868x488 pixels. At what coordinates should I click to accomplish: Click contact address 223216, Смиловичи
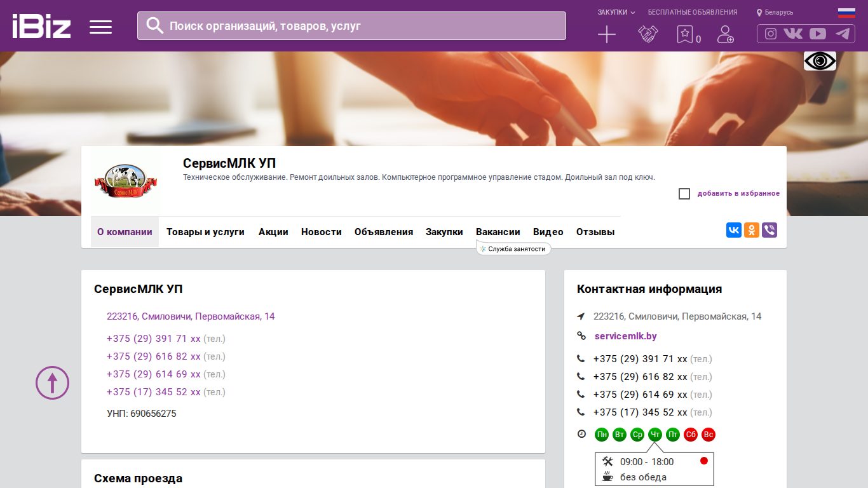(x=677, y=316)
